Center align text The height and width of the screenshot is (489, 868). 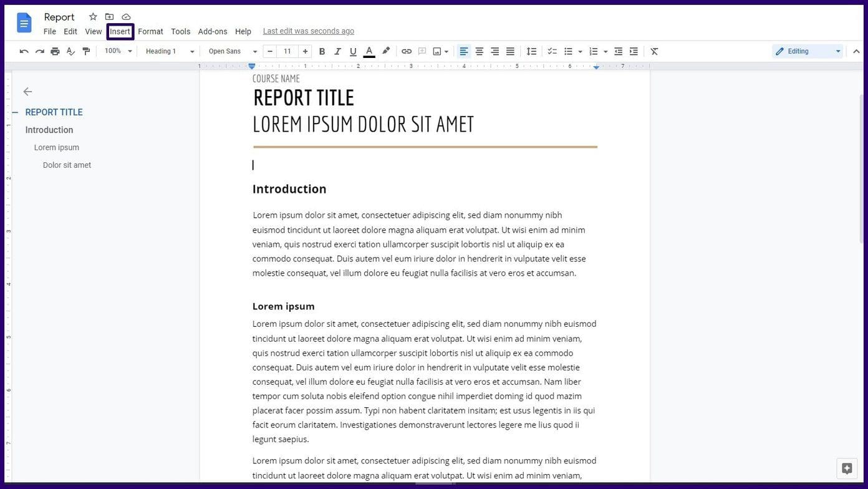[x=479, y=51]
